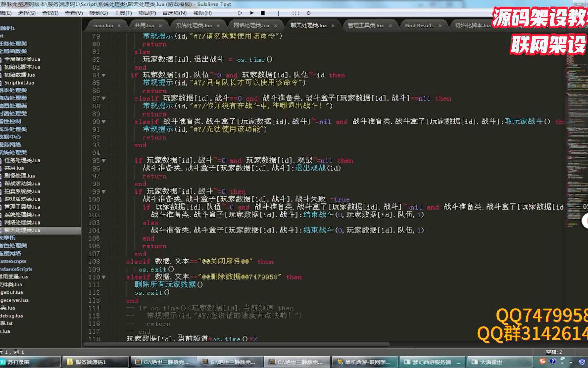Close the main.lua tab
The height and width of the screenshot is (368, 588).
pos(119,25)
